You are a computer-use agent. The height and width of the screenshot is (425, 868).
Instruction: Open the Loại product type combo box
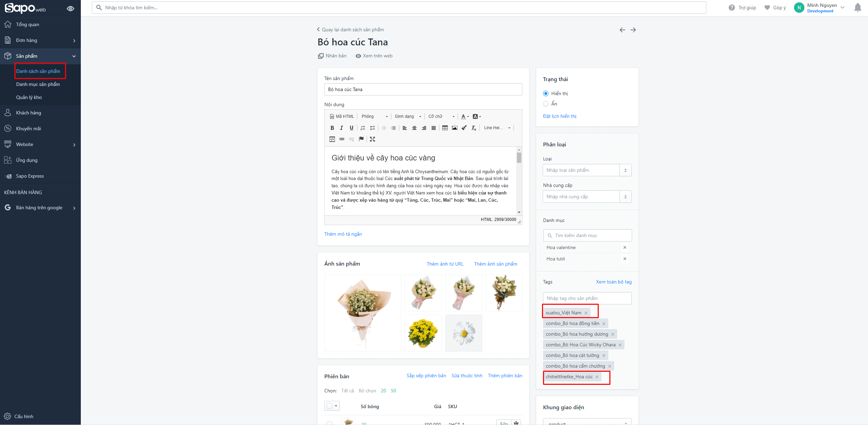(x=587, y=170)
